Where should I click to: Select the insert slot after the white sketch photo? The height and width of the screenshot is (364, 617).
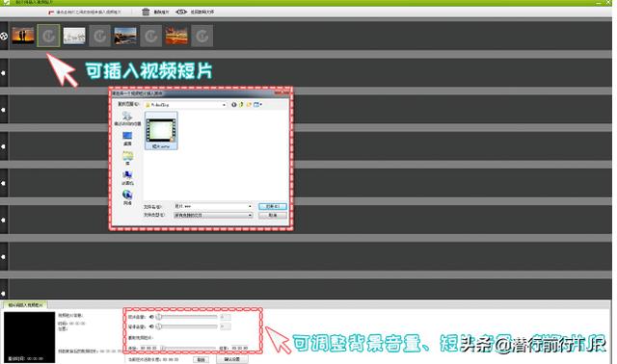[x=99, y=36]
